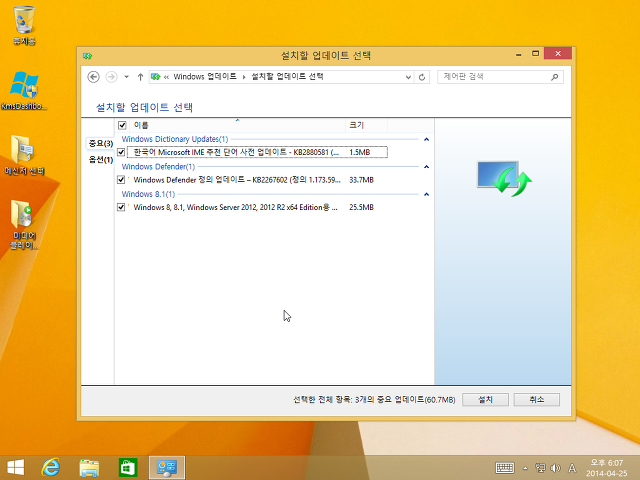Collapse the Windows 8.1 group
Image resolution: width=640 pixels, height=480 pixels.
427,194
